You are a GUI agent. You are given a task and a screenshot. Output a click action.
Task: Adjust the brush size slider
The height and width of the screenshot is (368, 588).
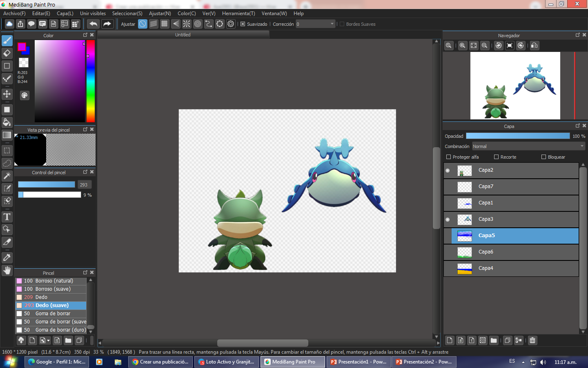click(x=47, y=184)
